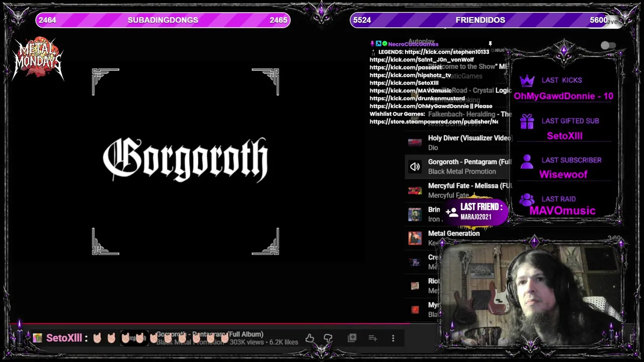644x362 pixels.
Task: Click the kick.com/stephen10133 link
Action: click(x=447, y=52)
